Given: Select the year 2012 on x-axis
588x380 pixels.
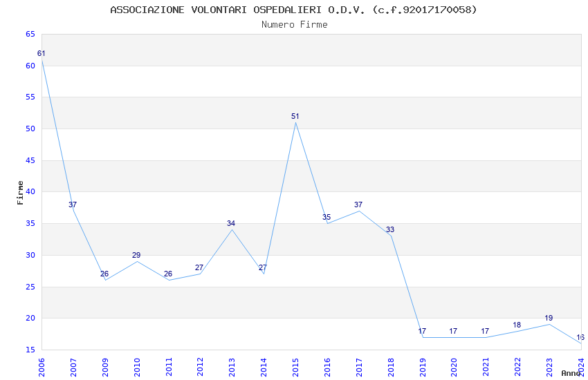Looking at the screenshot, I should 200,368.
